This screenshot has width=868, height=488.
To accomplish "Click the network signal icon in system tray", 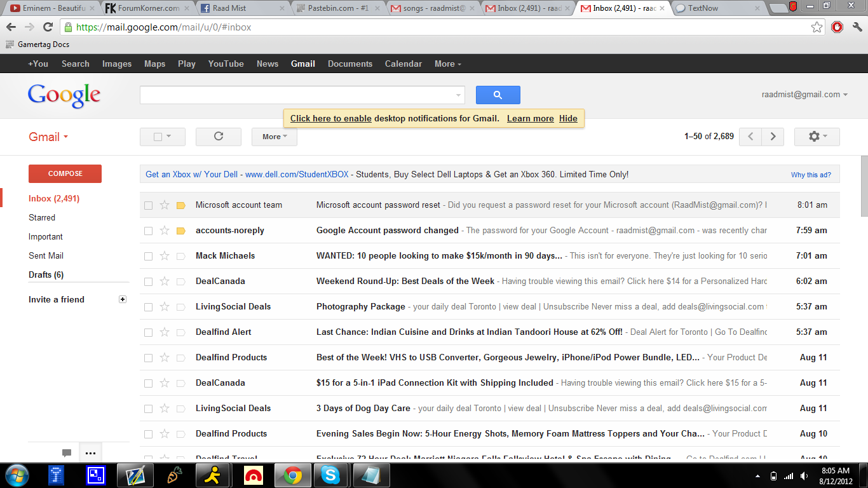I will [x=789, y=475].
